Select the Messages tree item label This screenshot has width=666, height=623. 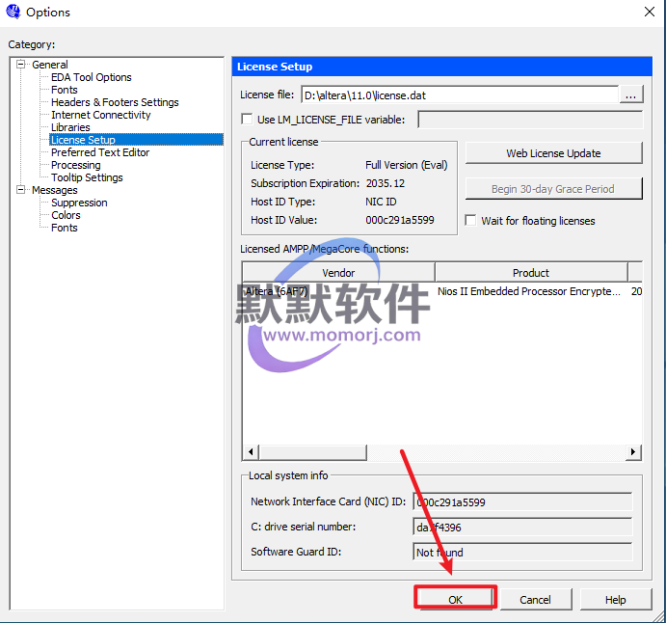click(x=55, y=190)
